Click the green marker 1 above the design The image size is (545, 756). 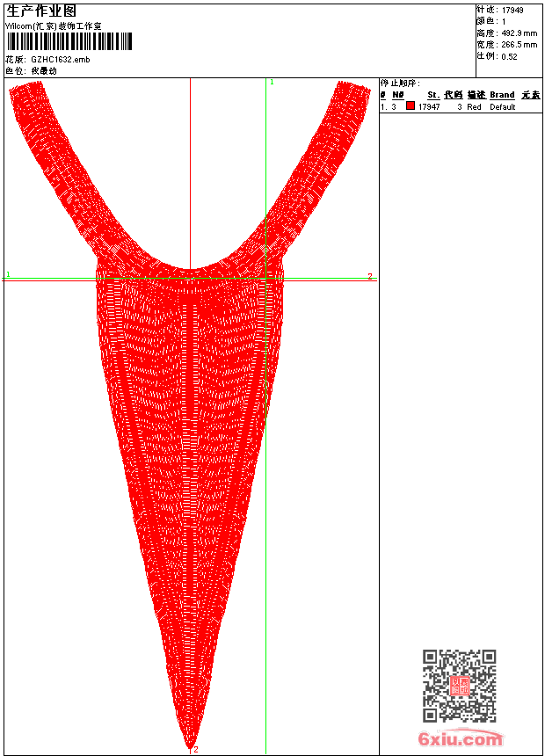pyautogui.click(x=272, y=82)
